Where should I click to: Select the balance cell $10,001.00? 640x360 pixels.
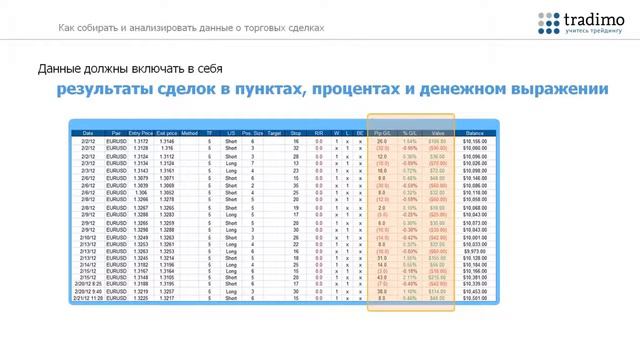point(475,238)
